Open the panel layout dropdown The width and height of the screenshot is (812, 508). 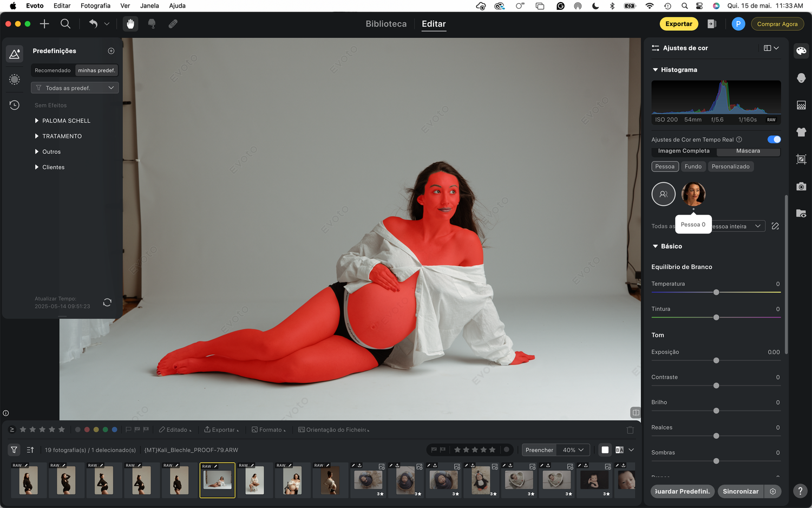pyautogui.click(x=771, y=48)
